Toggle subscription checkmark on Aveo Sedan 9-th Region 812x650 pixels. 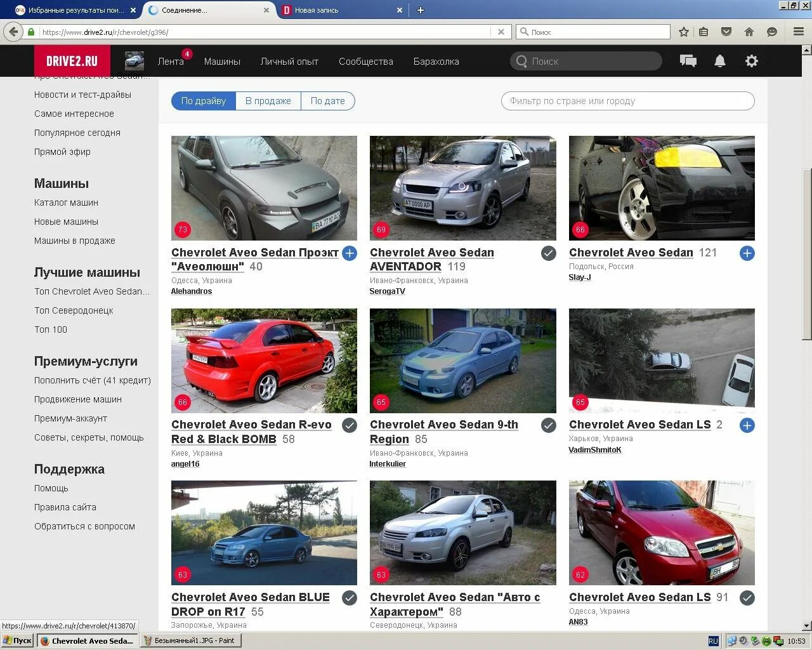549,425
